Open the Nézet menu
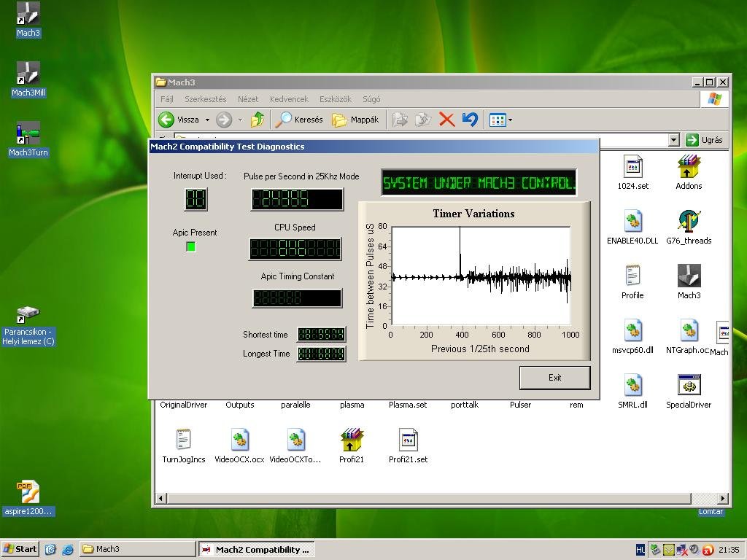Image resolution: width=747 pixels, height=560 pixels. pos(248,99)
